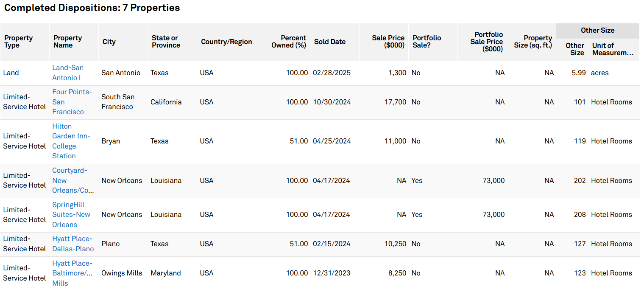Image resolution: width=644 pixels, height=292 pixels.
Task: Sort by State or Province header
Action: click(166, 42)
